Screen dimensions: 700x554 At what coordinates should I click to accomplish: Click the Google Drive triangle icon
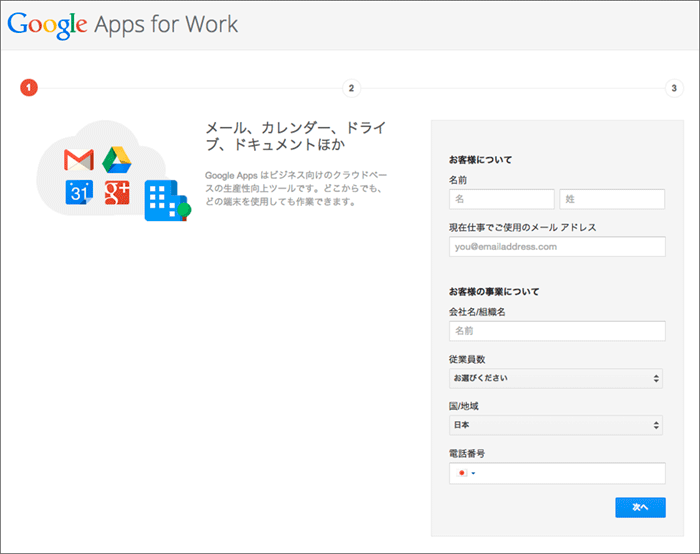pos(117,160)
